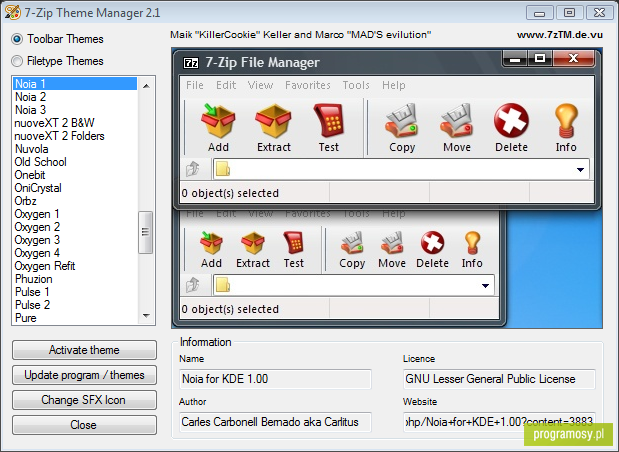The image size is (619, 452).
Task: Select the Oxygen 2 theme
Action: (75, 227)
